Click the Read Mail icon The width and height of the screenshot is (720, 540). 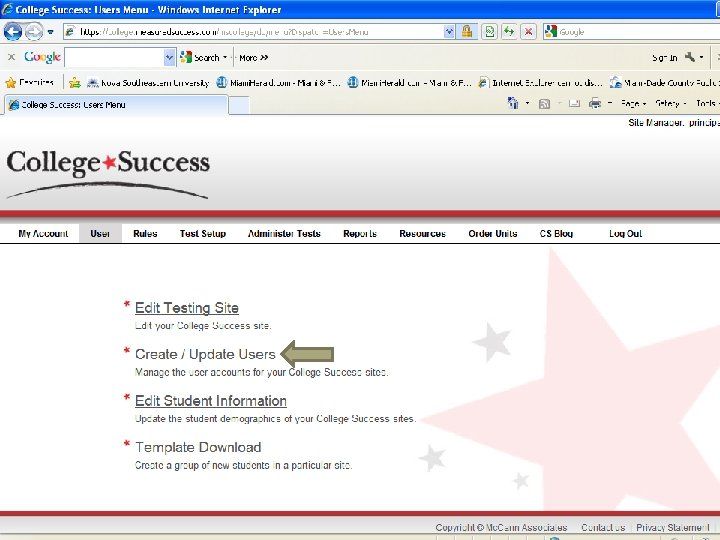pyautogui.click(x=574, y=104)
